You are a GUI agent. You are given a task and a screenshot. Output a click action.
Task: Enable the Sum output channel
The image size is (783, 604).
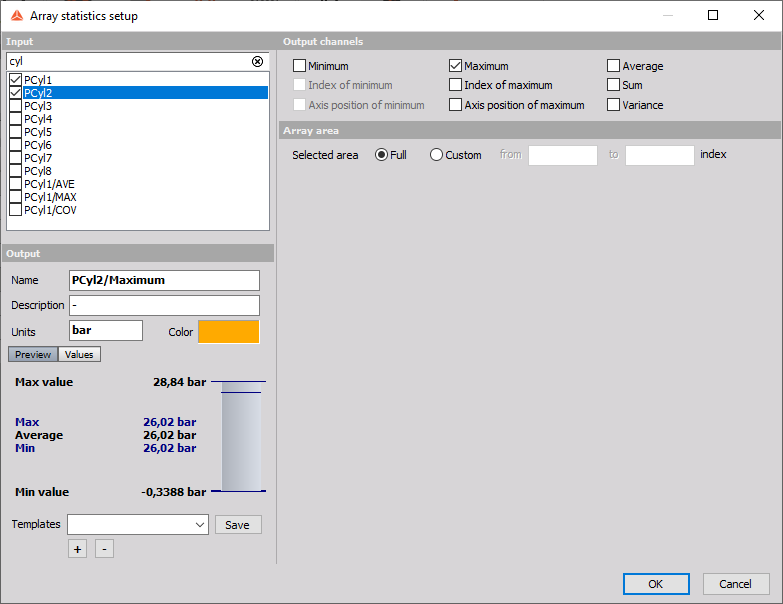(613, 85)
